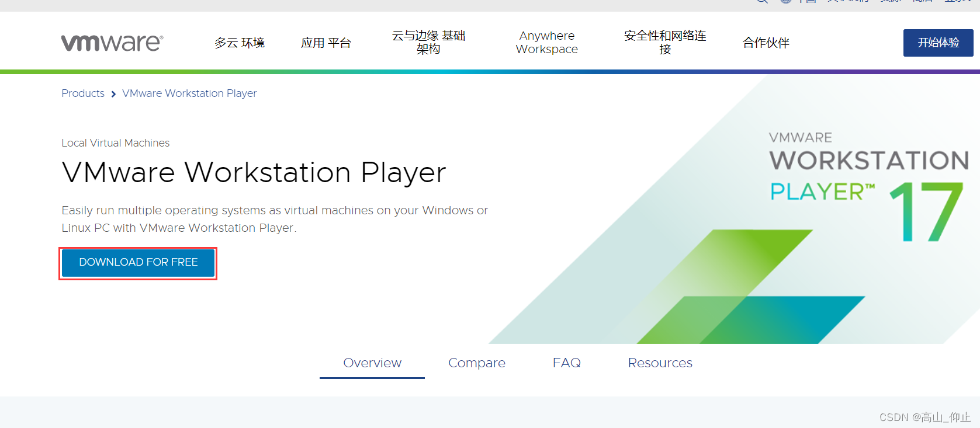The width and height of the screenshot is (980, 428).
Task: Click the 开始体验 button
Action: pyautogui.click(x=939, y=43)
